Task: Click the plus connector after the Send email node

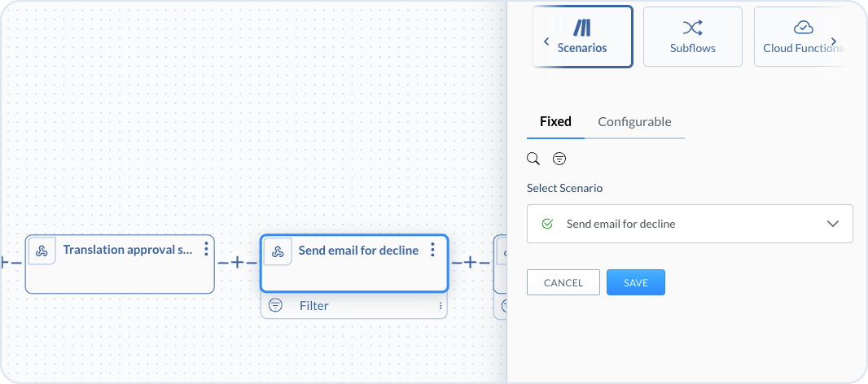Action: pos(470,263)
